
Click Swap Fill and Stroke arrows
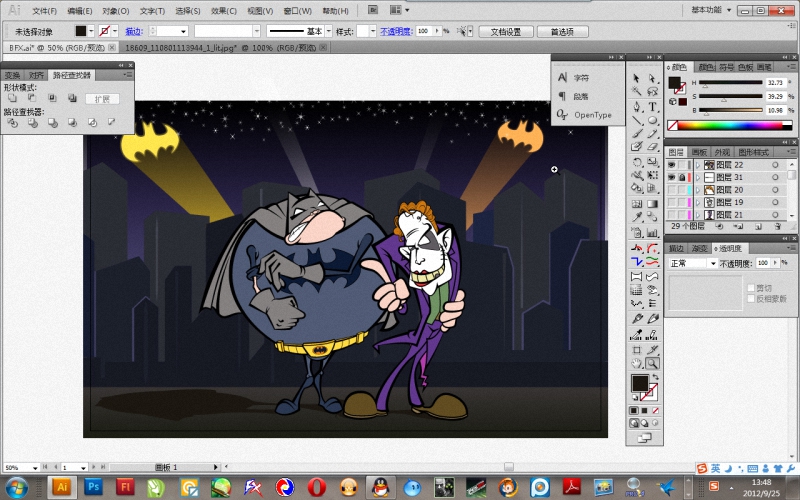(655, 377)
